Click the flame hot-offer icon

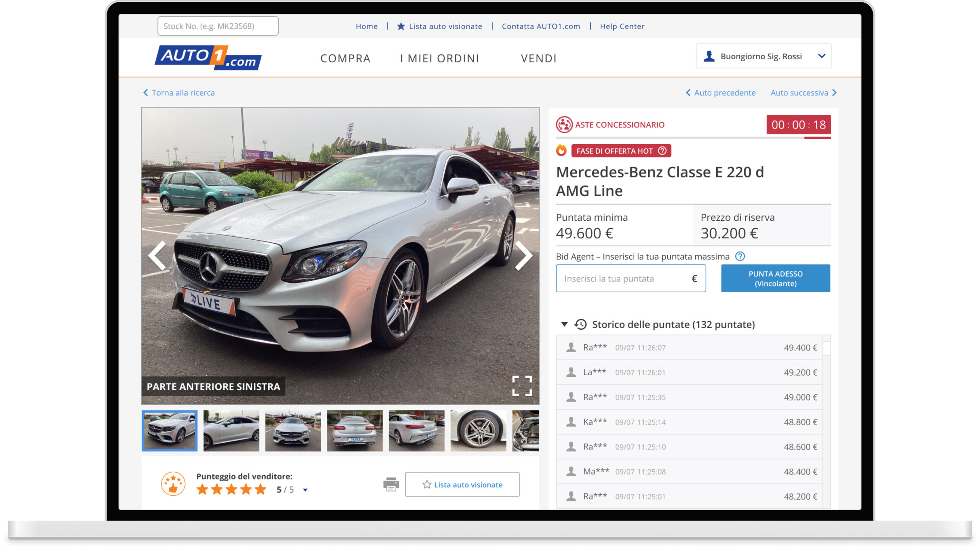561,150
